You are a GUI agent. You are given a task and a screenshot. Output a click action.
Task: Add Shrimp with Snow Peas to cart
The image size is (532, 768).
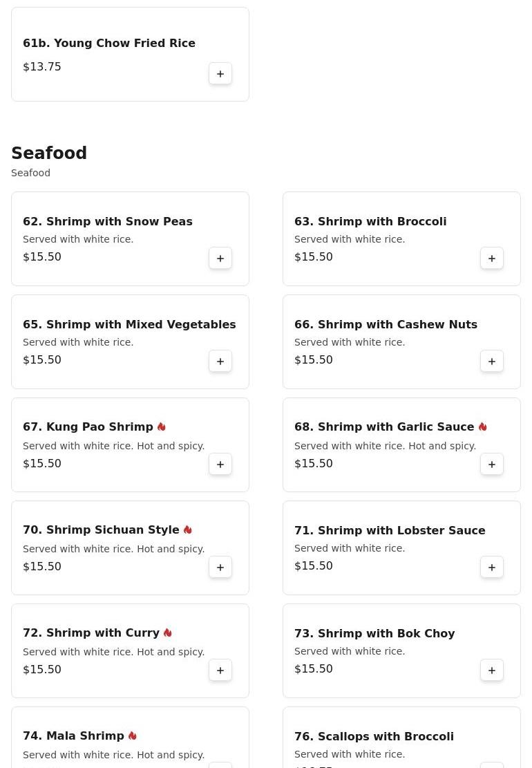click(220, 259)
